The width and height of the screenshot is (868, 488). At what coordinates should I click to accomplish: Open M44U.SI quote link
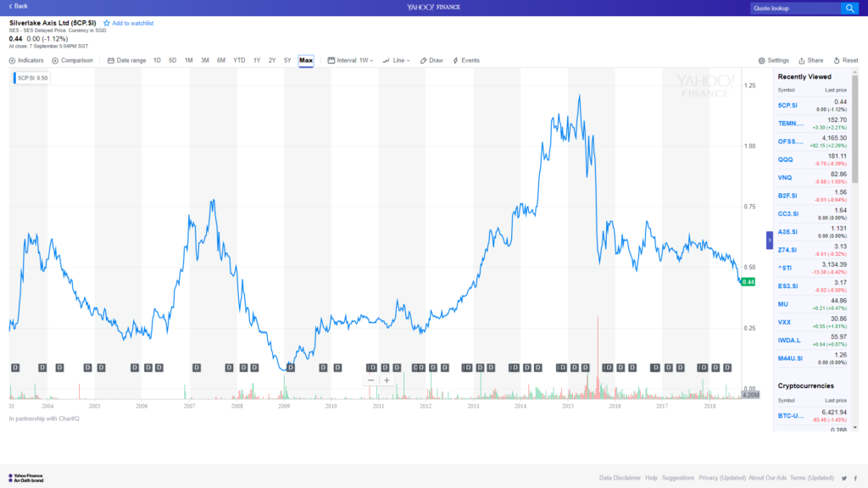tap(790, 358)
